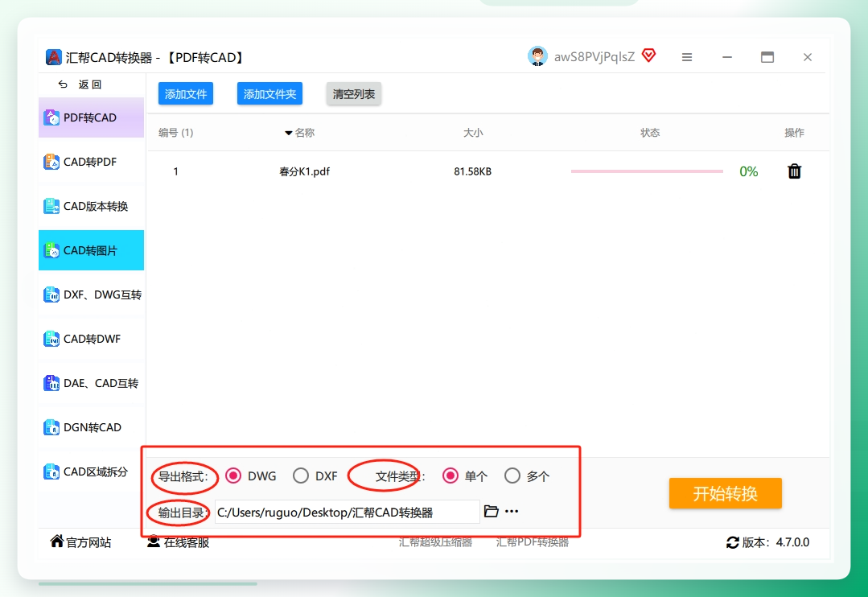Click the CAD转图片 sidebar icon
This screenshot has width=868, height=597.
pos(51,250)
